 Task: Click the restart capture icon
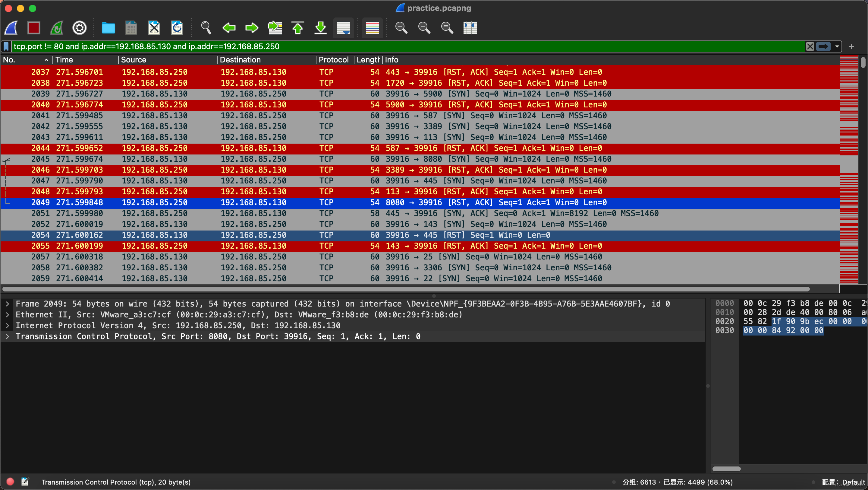point(57,28)
